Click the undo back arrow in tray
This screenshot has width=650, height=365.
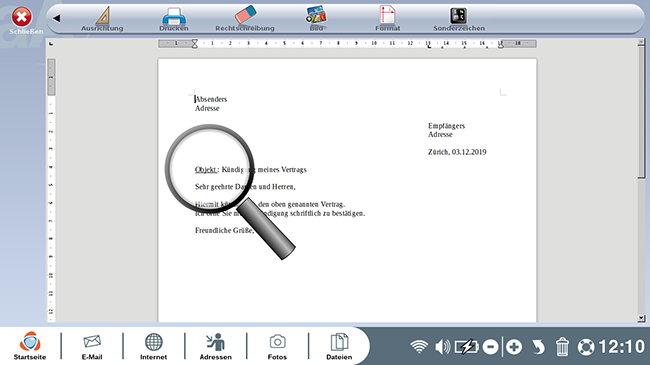coord(538,347)
